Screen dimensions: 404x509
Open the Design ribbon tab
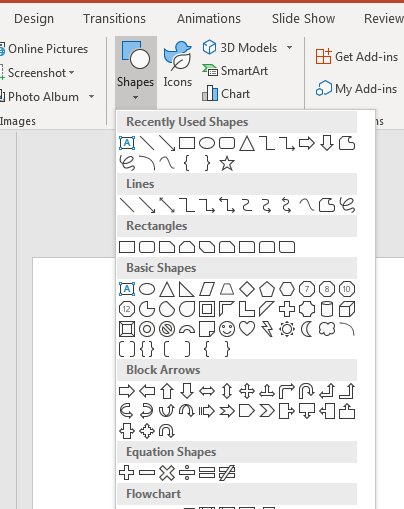[34, 19]
